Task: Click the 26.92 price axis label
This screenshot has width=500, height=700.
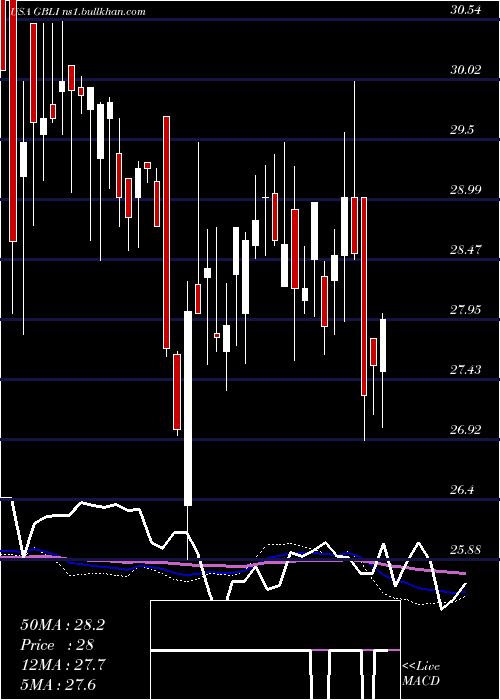Action: coord(466,430)
